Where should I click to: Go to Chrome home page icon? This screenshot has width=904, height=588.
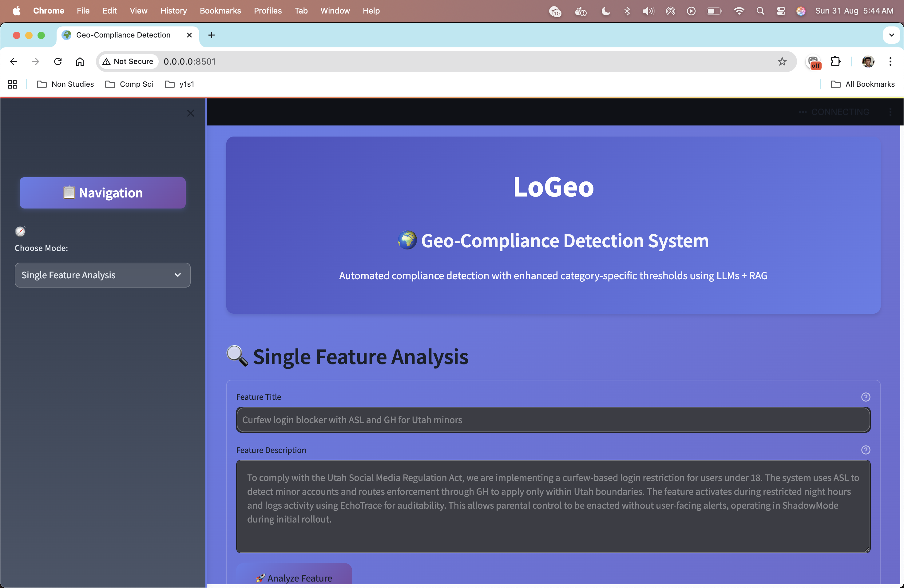[x=80, y=62]
